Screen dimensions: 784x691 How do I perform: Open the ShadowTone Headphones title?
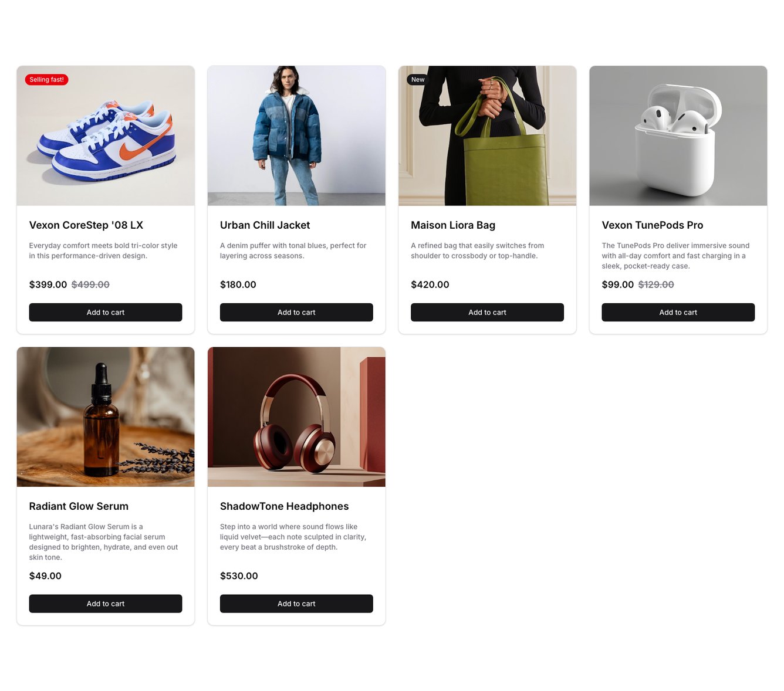click(284, 506)
